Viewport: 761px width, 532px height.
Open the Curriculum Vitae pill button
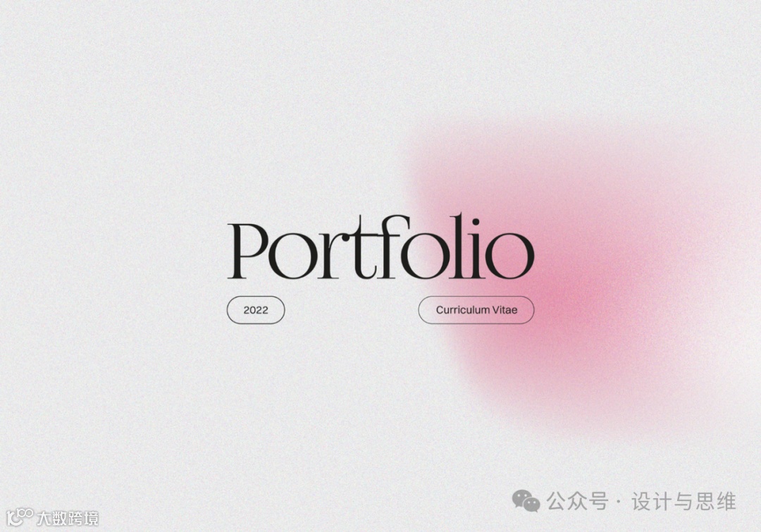(476, 309)
